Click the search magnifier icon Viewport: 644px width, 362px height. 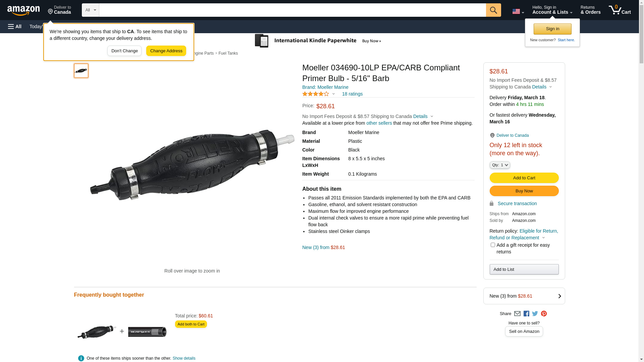point(493,10)
